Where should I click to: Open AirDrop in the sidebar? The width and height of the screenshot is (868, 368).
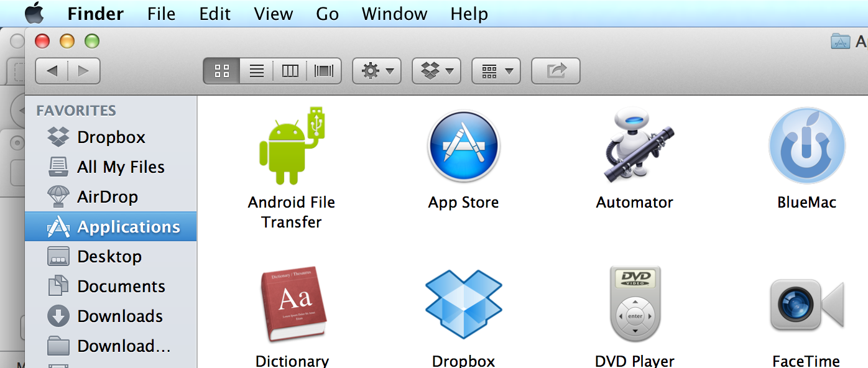click(111, 196)
